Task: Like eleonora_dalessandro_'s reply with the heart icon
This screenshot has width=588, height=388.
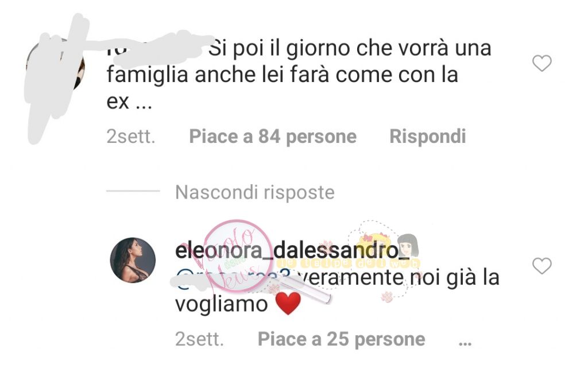Action: coord(542,266)
